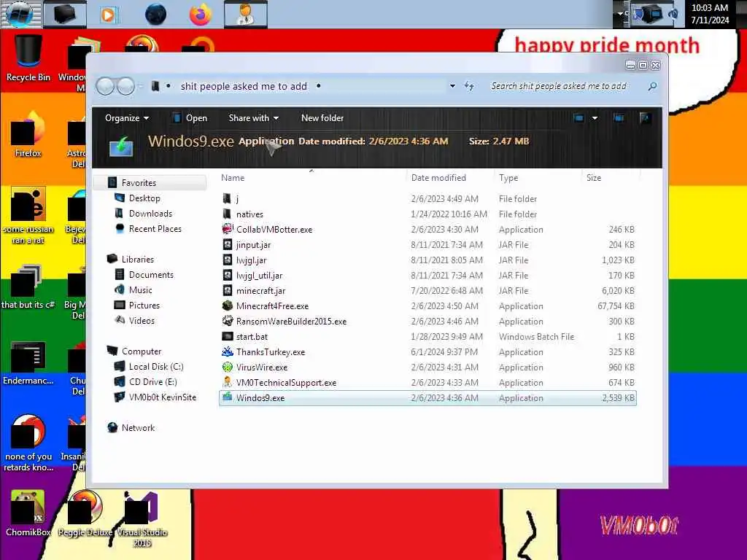747x560 pixels.
Task: Open the Endermanc... desktop icon
Action: pos(28,363)
